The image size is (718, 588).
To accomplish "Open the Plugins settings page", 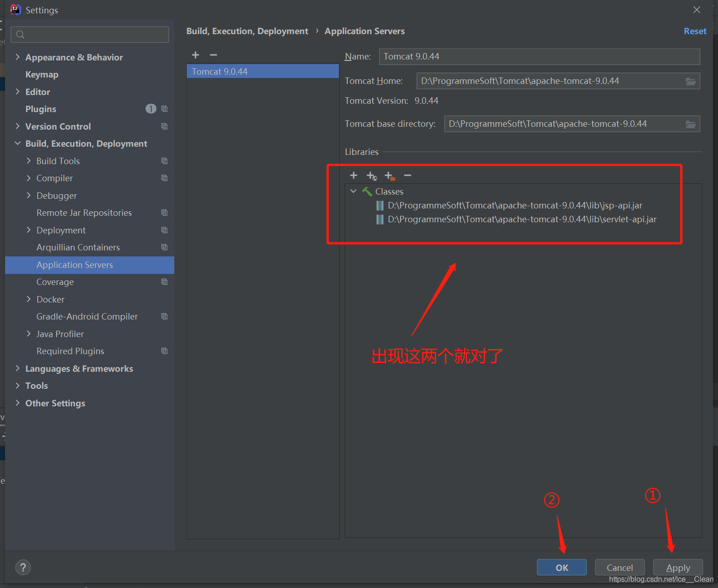I will point(41,109).
